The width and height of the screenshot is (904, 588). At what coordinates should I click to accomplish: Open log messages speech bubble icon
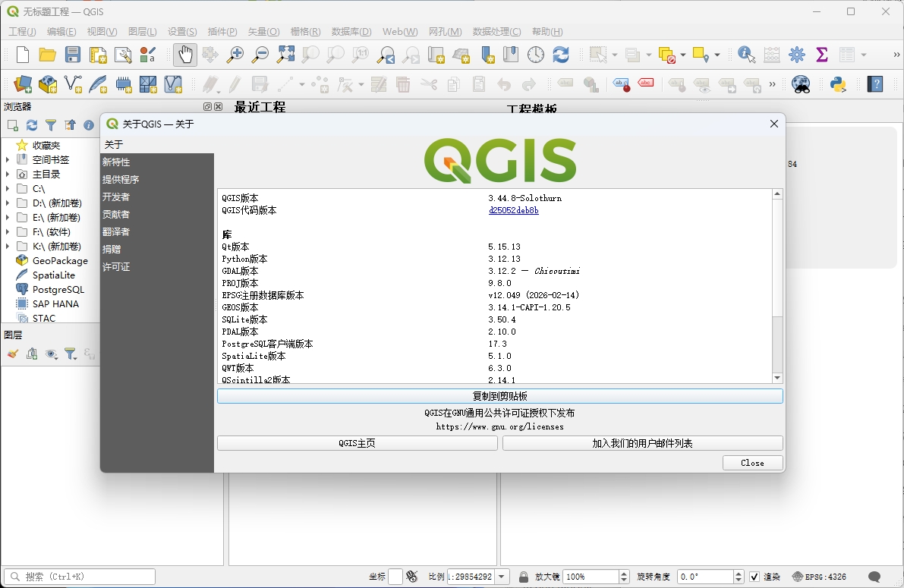pos(874,577)
